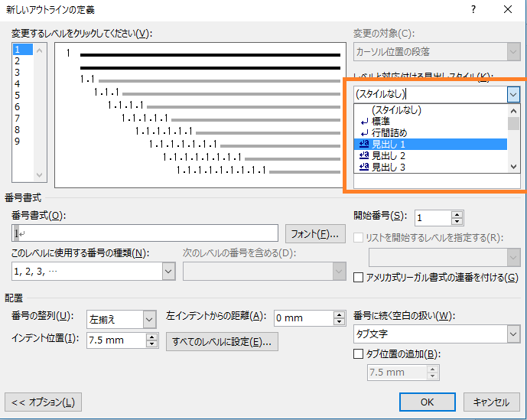Choose 見出し 1 from the style list
Screen dimensions: 527x420
(x=430, y=145)
